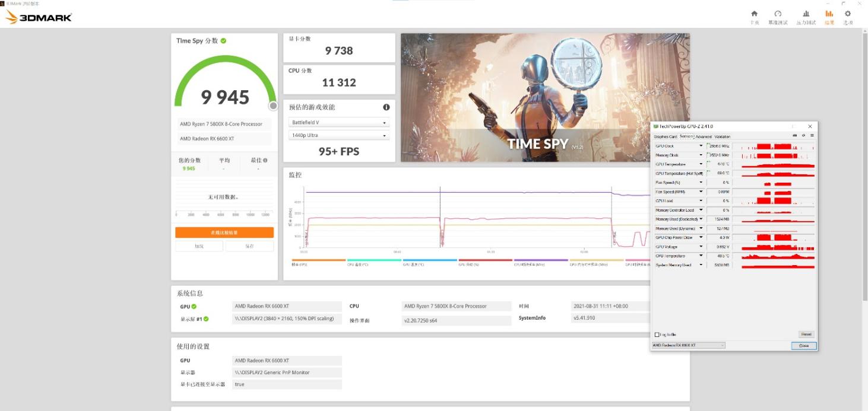The width and height of the screenshot is (868, 411).
Task: Go to the 3DMark Home page icon
Action: click(754, 14)
